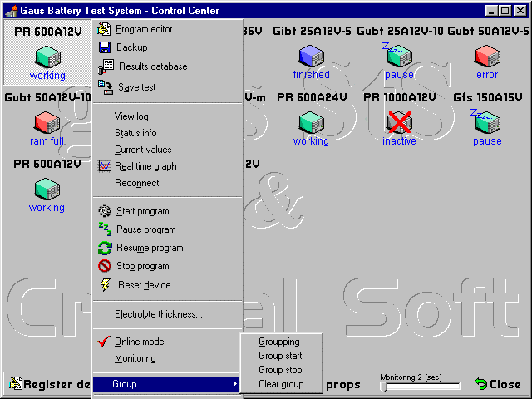The width and height of the screenshot is (532, 399).
Task: Click the red Stop program icon
Action: pos(105,266)
